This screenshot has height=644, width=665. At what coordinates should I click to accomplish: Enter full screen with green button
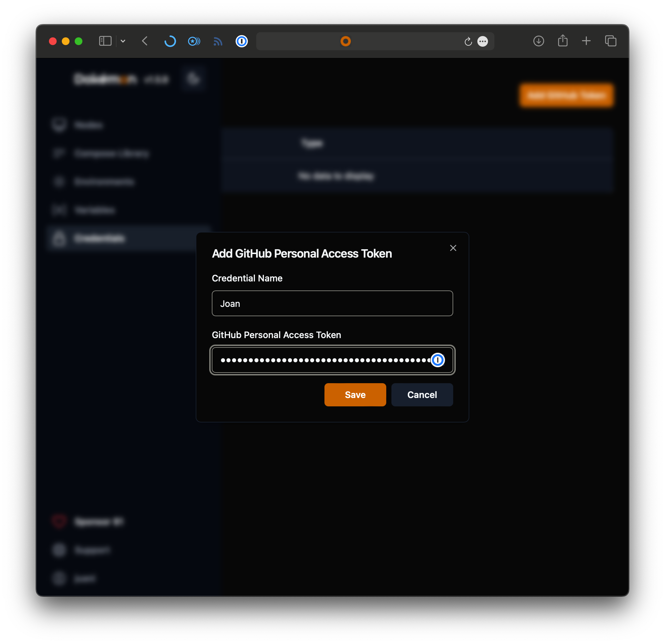click(x=78, y=41)
